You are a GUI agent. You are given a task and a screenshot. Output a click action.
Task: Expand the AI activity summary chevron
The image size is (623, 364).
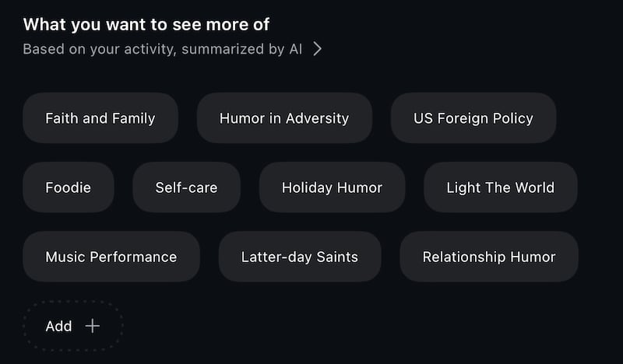pos(317,49)
